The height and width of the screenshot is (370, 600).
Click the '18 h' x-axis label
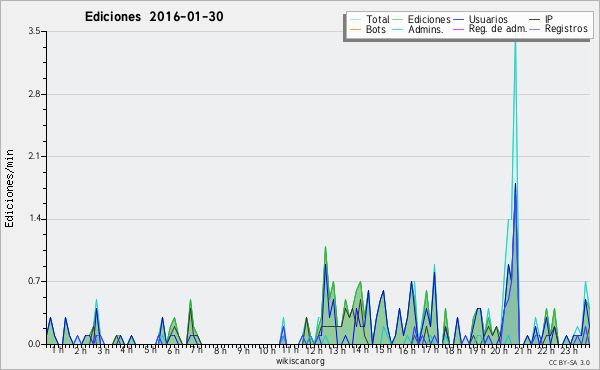tap(453, 350)
